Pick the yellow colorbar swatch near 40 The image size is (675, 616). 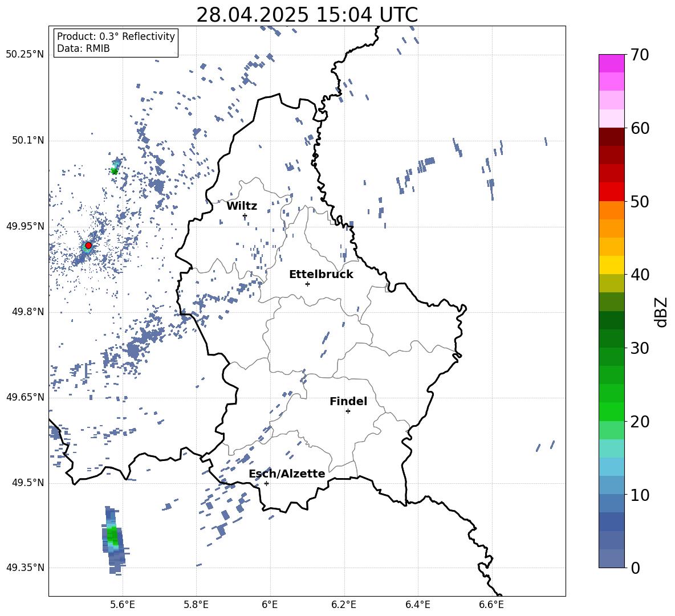click(611, 265)
